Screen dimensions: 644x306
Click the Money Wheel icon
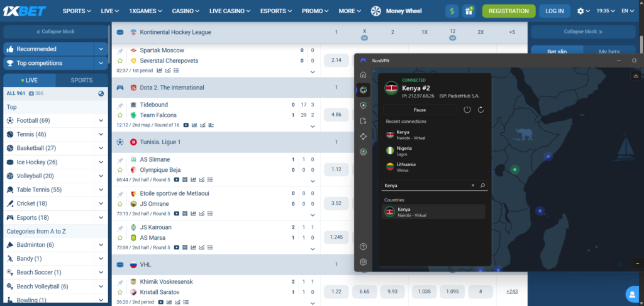point(376,11)
